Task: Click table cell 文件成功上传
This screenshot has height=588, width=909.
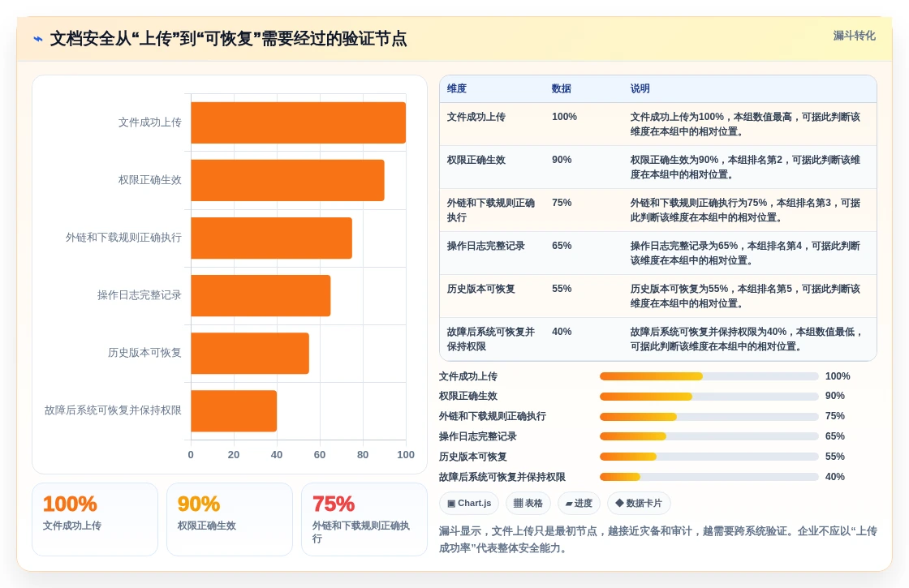Action: [476, 117]
